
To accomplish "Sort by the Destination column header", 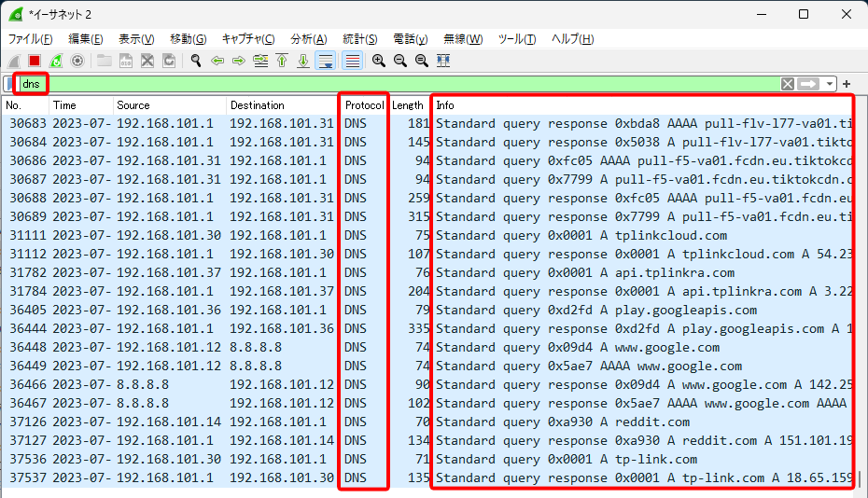I will point(282,105).
